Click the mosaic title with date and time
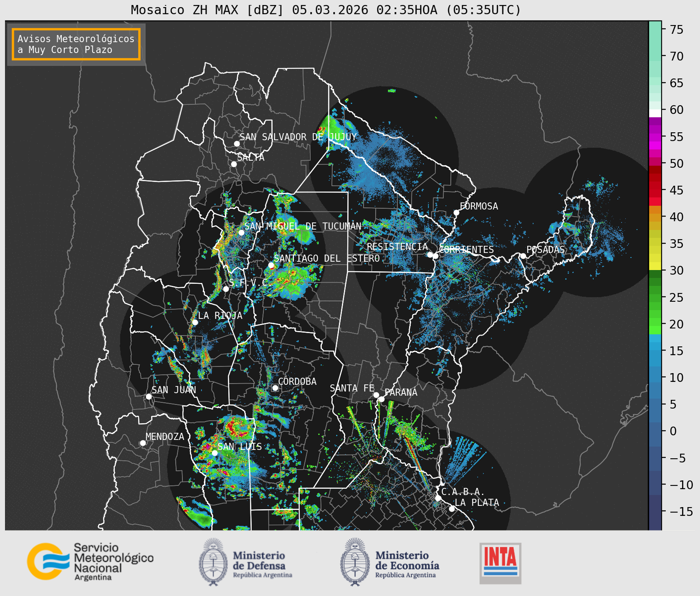The image size is (700, 596). point(326,10)
